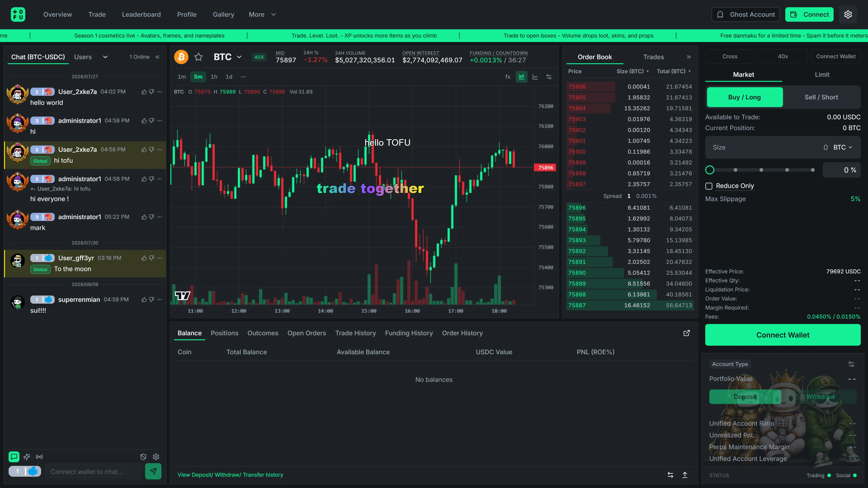Open chat settings gear icon
Screen dimensions: 868x488
[156, 457]
